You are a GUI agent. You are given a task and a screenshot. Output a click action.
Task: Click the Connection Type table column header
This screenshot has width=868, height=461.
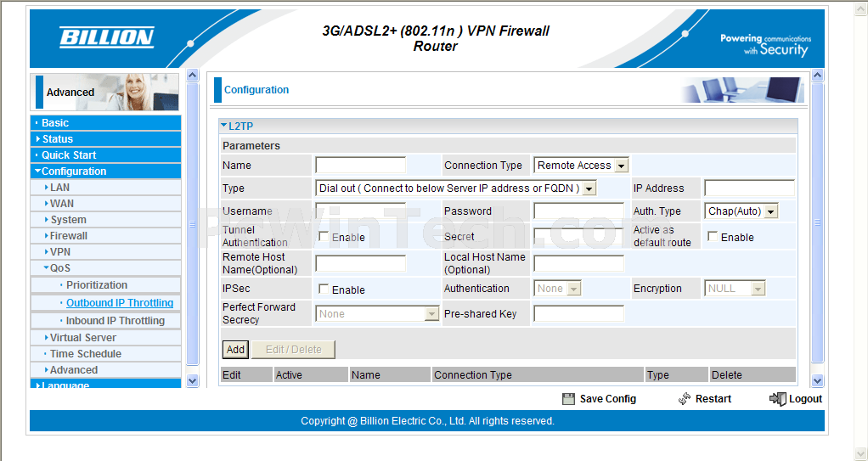pos(538,374)
